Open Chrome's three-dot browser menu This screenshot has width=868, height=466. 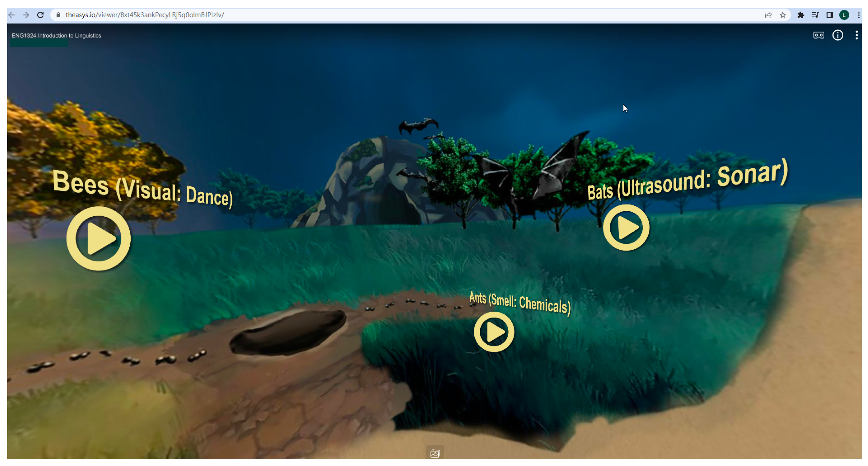(859, 15)
